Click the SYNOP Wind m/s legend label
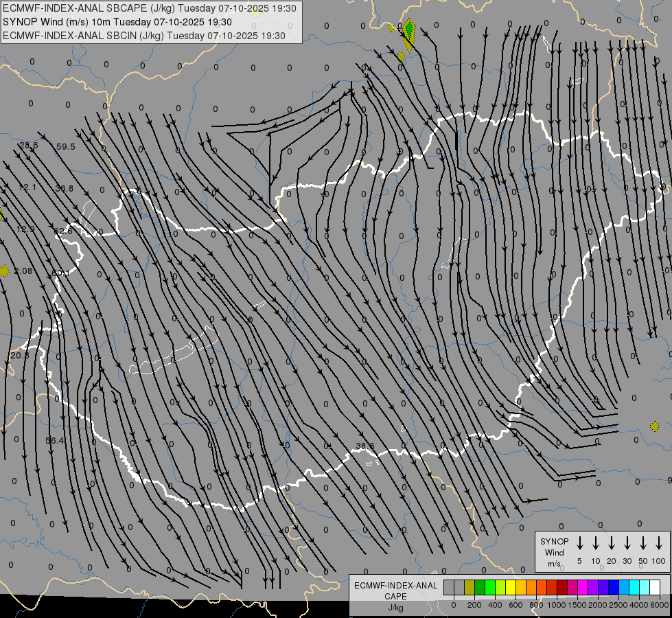 pyautogui.click(x=555, y=552)
